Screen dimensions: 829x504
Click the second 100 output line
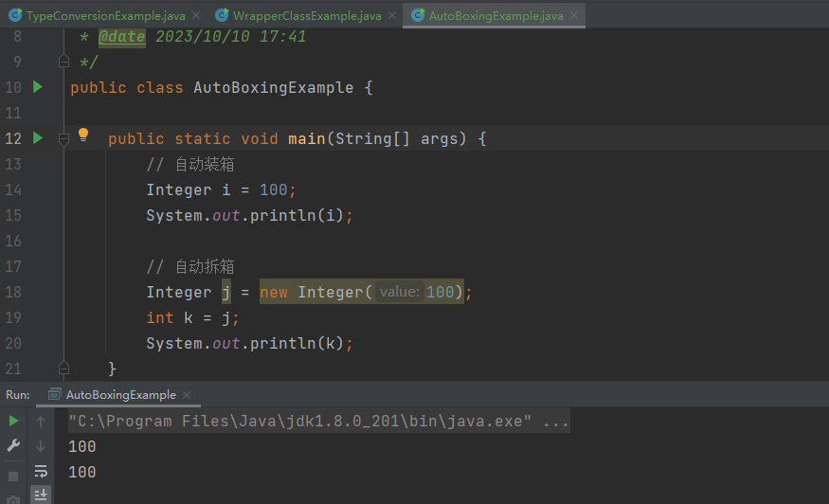(81, 473)
